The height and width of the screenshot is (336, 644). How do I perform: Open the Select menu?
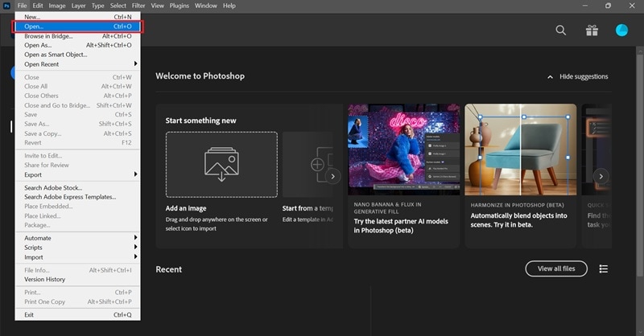[x=118, y=6]
